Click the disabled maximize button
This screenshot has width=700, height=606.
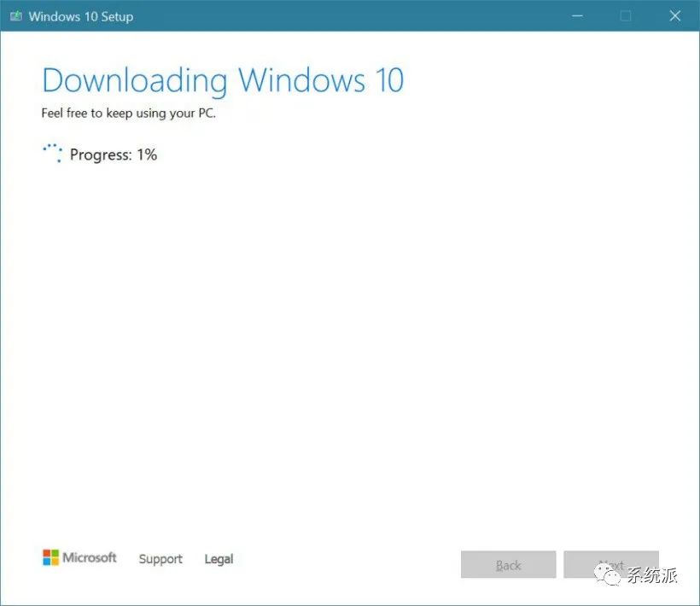[x=626, y=16]
